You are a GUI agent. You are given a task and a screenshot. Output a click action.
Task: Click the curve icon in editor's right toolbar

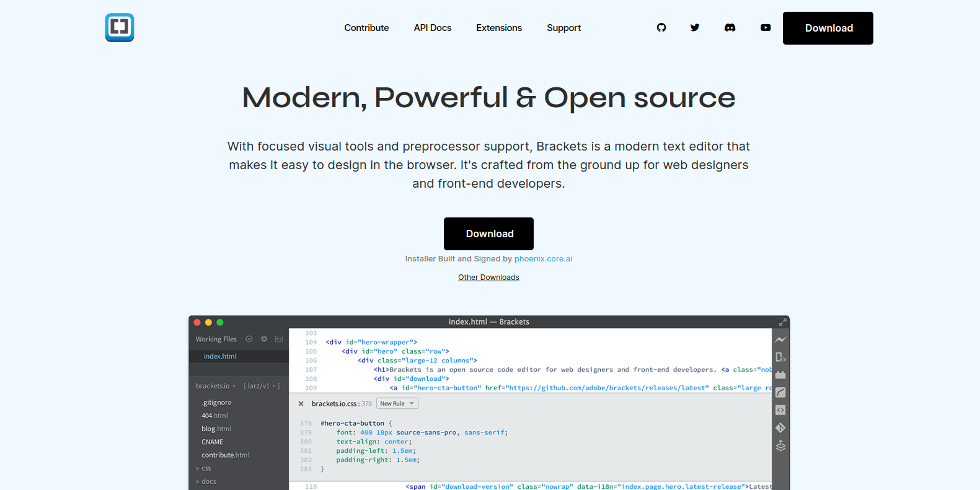pyautogui.click(x=780, y=392)
